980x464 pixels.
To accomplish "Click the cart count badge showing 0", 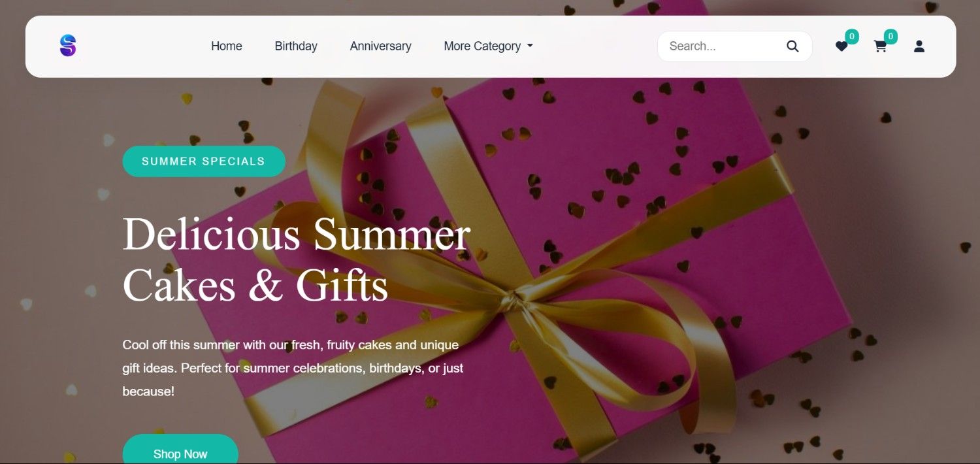I will point(890,37).
